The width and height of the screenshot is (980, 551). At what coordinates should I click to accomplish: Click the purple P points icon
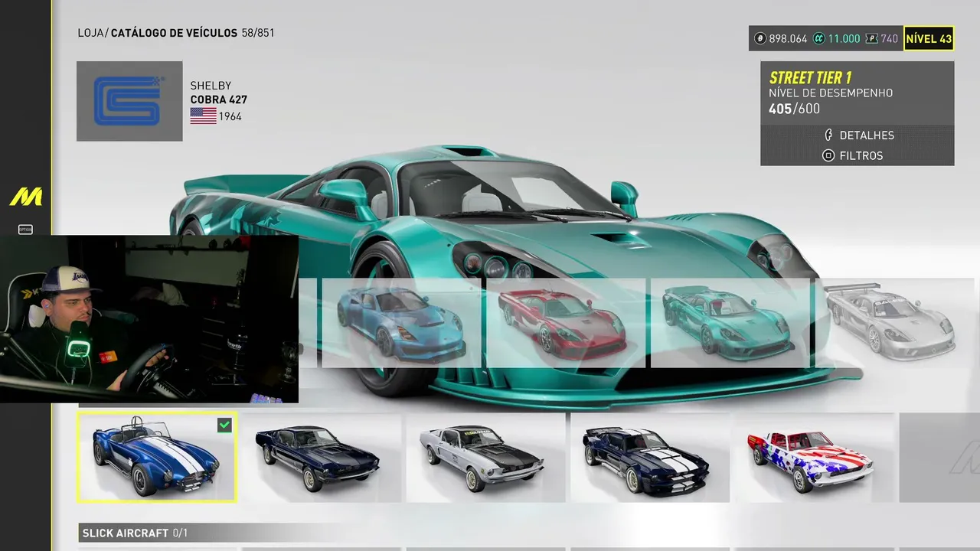[871, 38]
